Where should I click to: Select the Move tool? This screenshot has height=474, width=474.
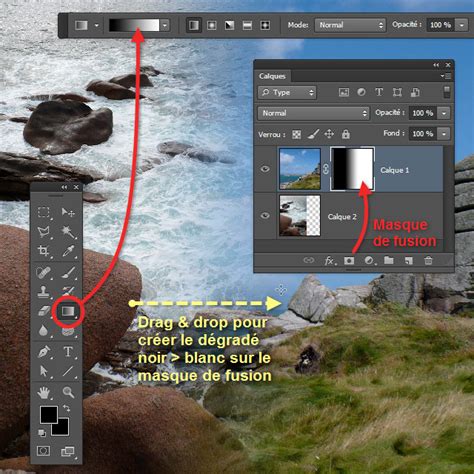(x=68, y=212)
